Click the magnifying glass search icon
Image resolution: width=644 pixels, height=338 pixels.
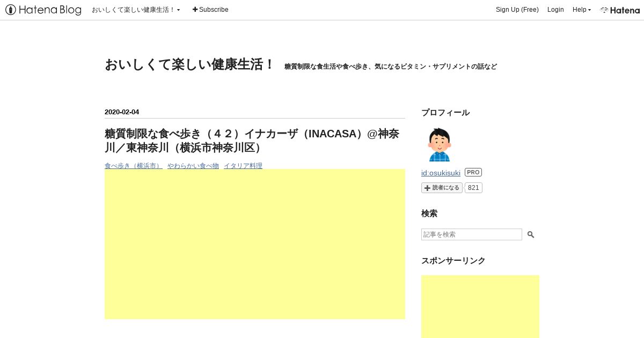[x=531, y=234]
